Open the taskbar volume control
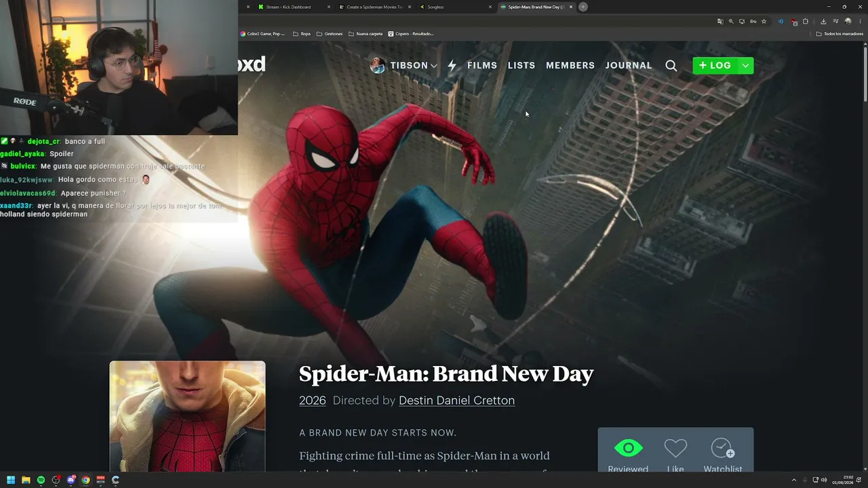868x488 pixels. 824,480
